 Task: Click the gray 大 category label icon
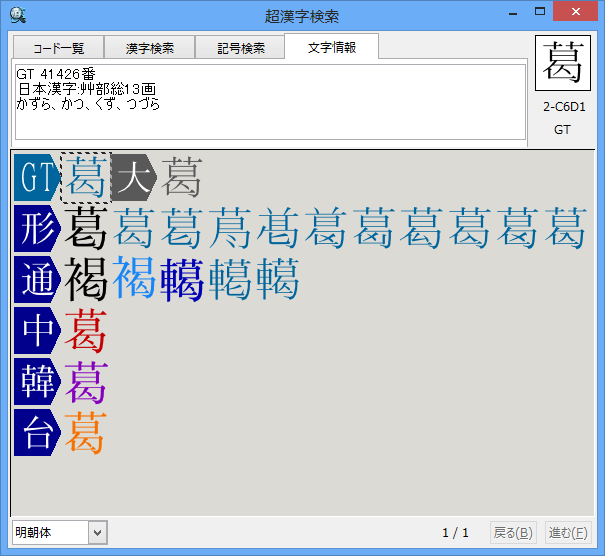click(131, 178)
